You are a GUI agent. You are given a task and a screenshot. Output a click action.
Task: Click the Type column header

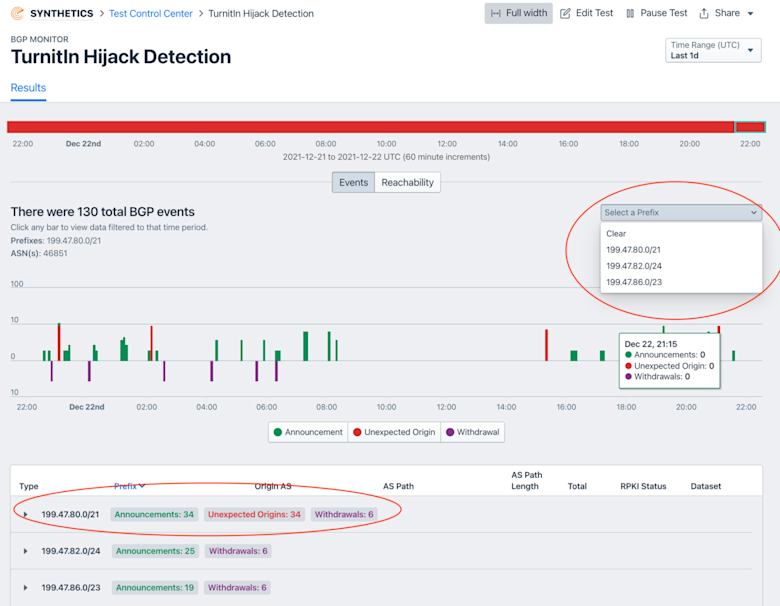28,486
